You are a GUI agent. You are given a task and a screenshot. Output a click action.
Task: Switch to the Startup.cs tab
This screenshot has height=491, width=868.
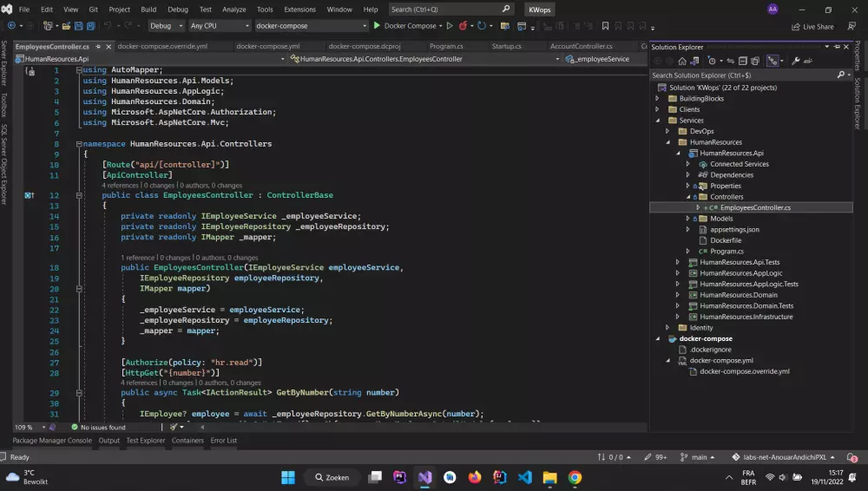[x=506, y=46]
